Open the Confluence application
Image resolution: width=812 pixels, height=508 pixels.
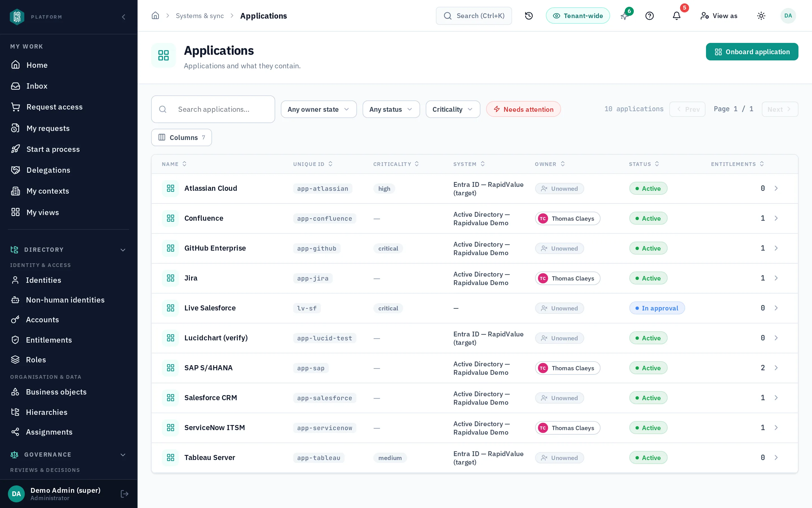point(204,218)
